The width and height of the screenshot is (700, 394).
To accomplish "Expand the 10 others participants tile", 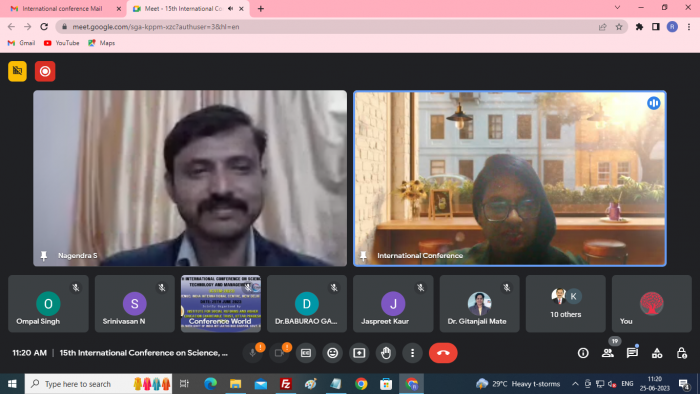I will (566, 303).
